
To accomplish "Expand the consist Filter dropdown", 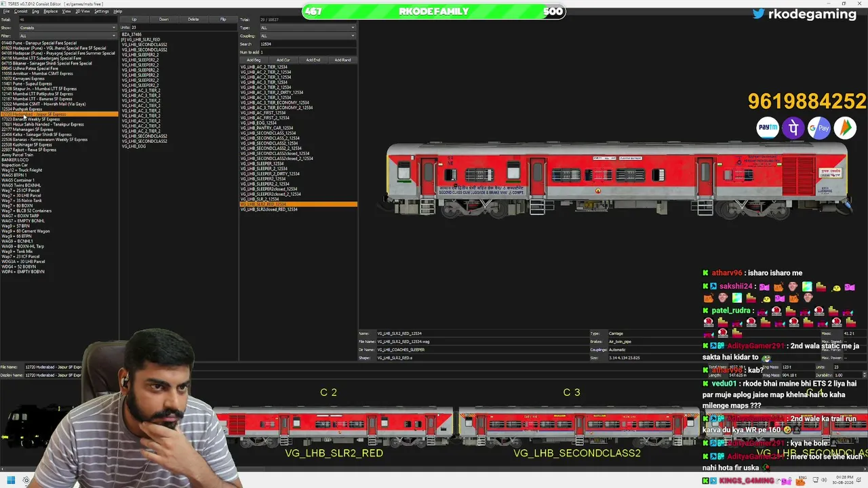I will click(x=67, y=36).
